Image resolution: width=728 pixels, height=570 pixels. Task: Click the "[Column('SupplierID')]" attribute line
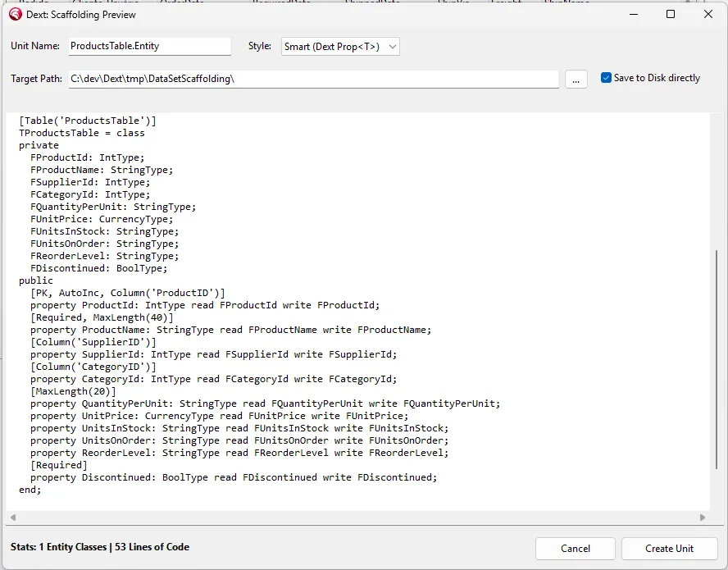[93, 342]
